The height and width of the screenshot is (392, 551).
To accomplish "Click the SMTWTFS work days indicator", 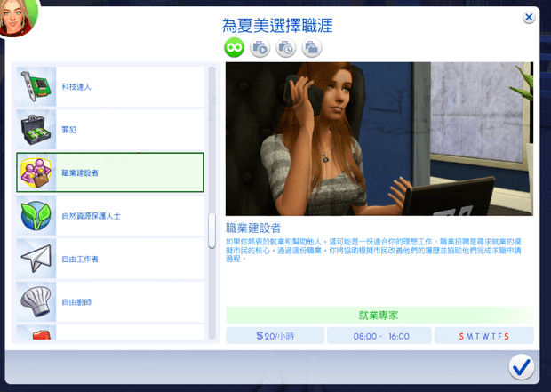I will point(483,335).
